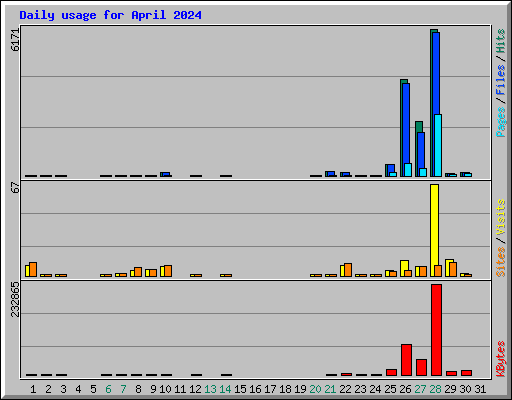The image size is (512, 400).
Task: Click the 232865 KBytes axis maximum label
Action: (15, 299)
